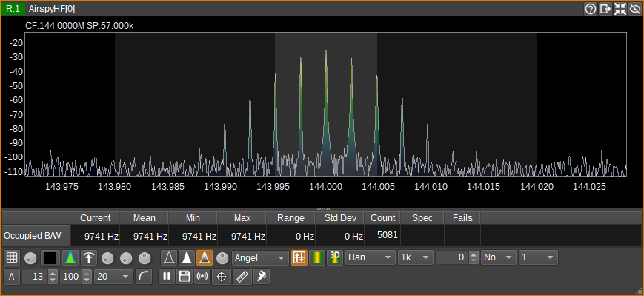Screen dimensions: 644x296
Task: Click the move-to-workspace exit icon
Action: 605,9
